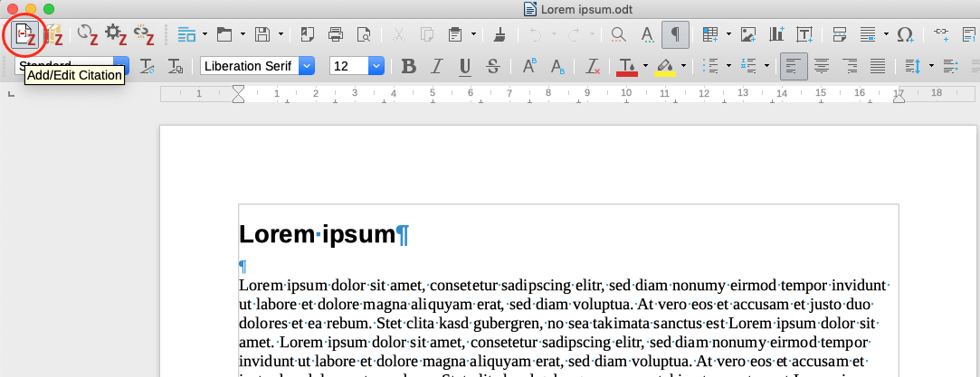Open the Liberation Serif font name dropdown
Viewport: 980px width, 377px height.
pos(306,66)
